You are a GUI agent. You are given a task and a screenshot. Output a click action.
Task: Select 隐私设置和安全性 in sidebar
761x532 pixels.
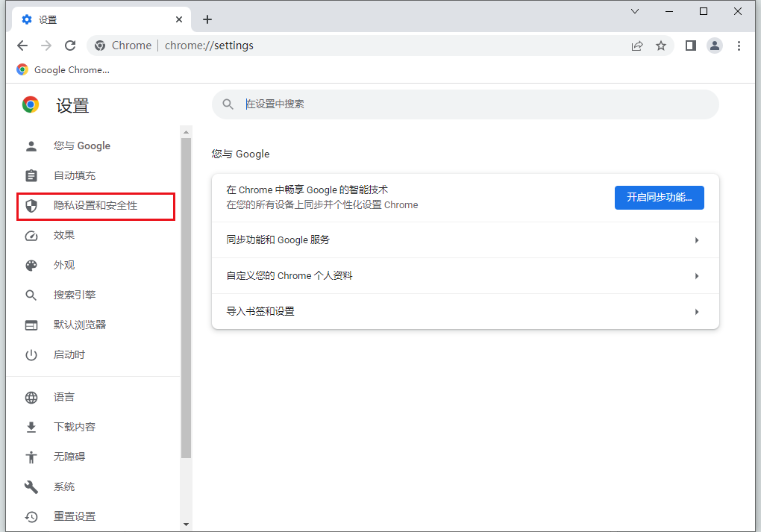pos(95,206)
